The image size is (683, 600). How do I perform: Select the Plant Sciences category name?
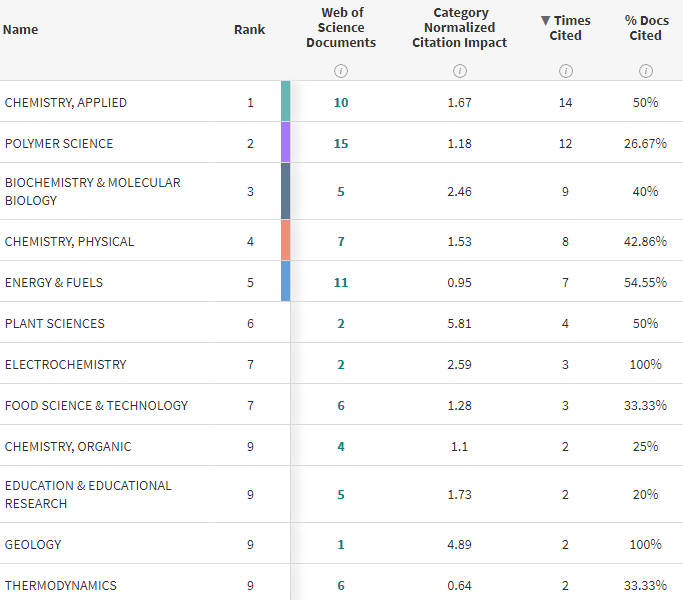tap(55, 324)
